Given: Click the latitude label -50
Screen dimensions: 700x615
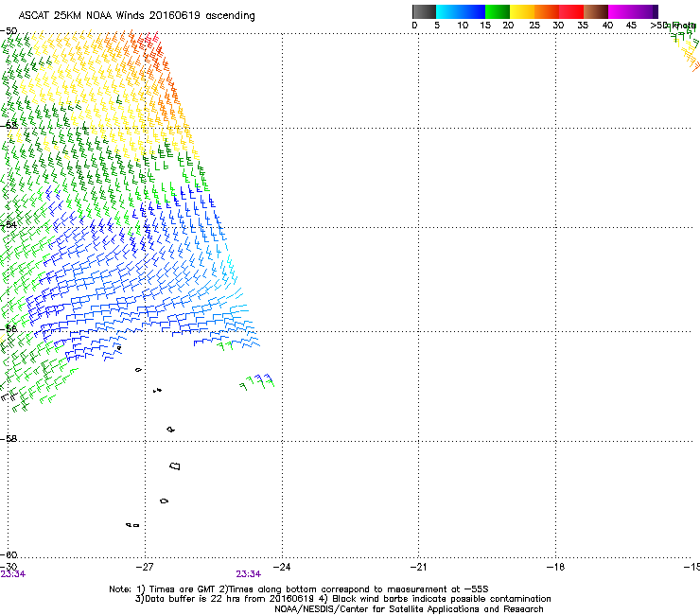Looking at the screenshot, I should [x=9, y=31].
